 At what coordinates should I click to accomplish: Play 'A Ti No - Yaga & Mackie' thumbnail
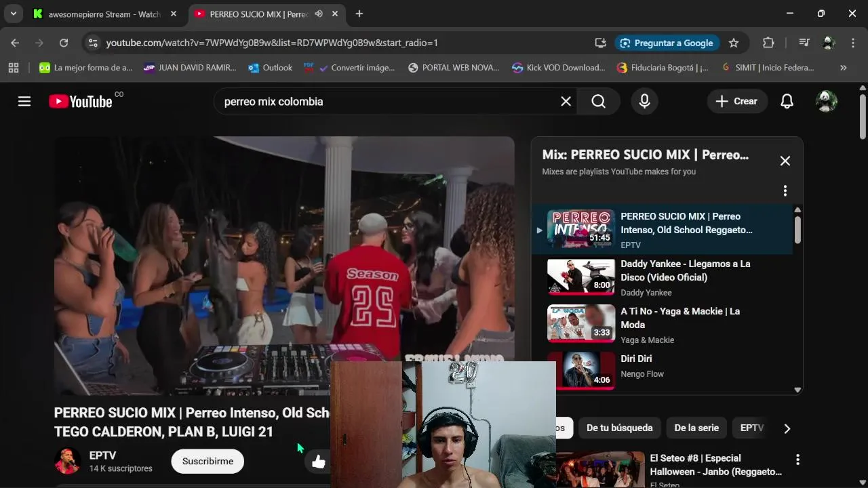tap(581, 323)
